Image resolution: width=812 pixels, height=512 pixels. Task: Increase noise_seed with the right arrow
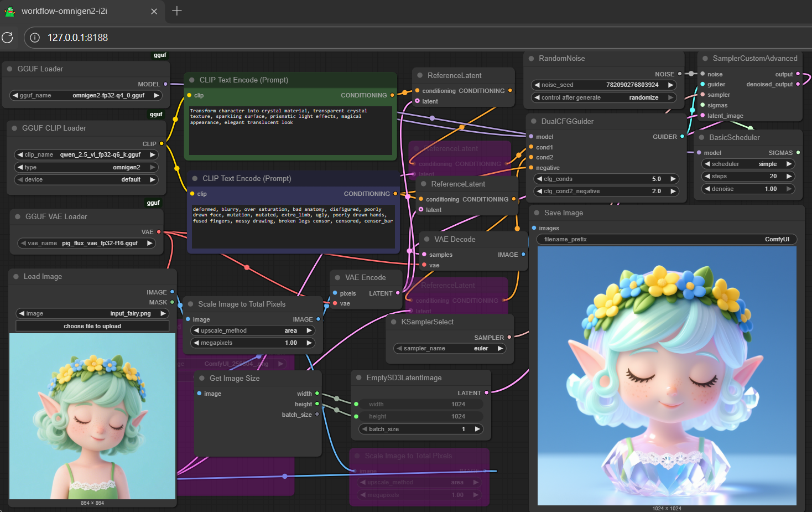(x=670, y=85)
